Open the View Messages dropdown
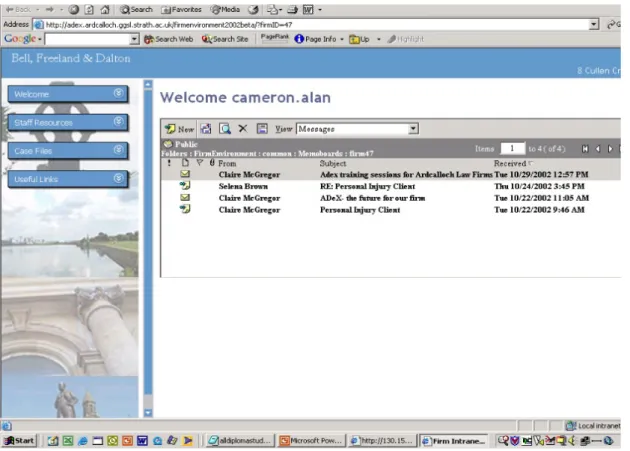Image resolution: width=630 pixels, height=451 pixels. pos(413,129)
